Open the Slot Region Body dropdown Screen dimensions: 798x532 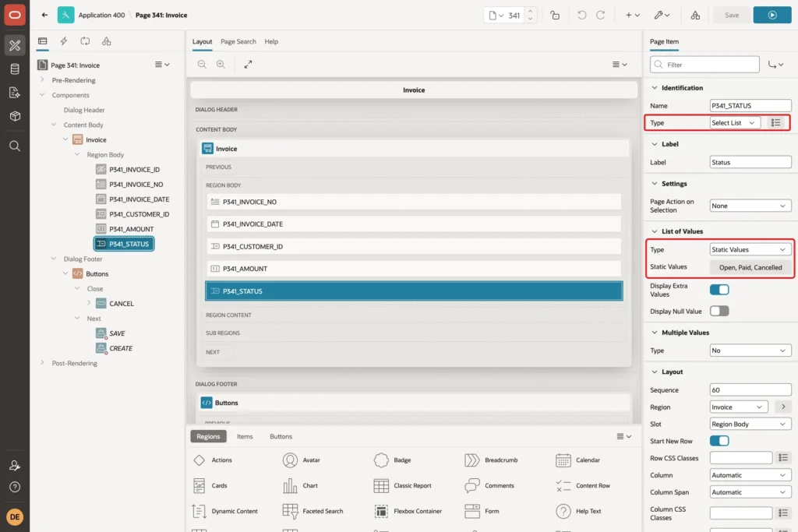click(x=750, y=425)
